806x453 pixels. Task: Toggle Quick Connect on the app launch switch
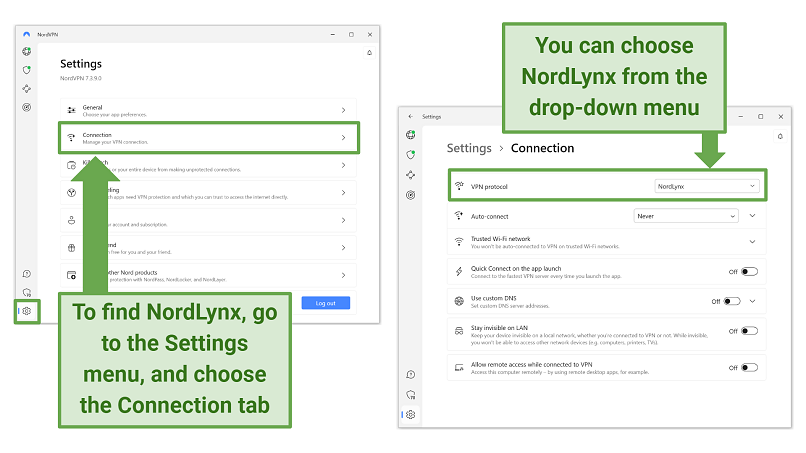coord(749,271)
